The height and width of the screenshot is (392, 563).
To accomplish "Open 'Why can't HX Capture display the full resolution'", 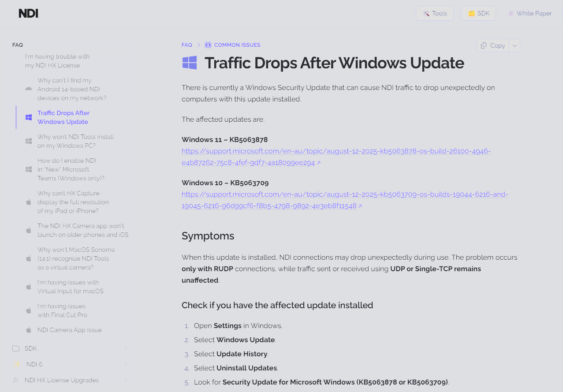I will click(73, 202).
